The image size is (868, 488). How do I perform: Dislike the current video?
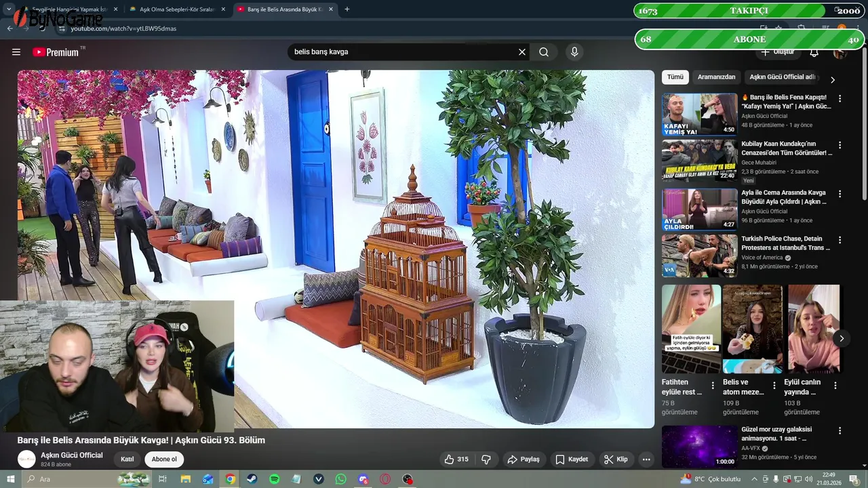tap(486, 460)
